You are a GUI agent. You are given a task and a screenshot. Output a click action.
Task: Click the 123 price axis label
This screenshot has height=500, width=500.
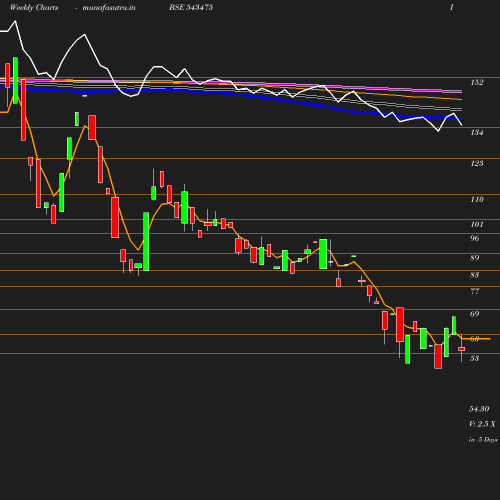(477, 163)
